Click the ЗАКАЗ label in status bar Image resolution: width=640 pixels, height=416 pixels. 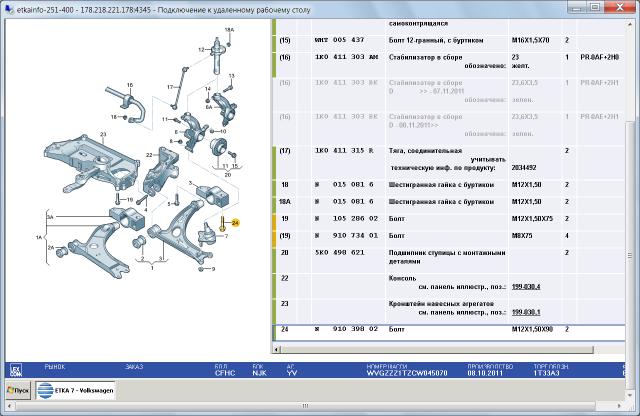click(x=134, y=367)
